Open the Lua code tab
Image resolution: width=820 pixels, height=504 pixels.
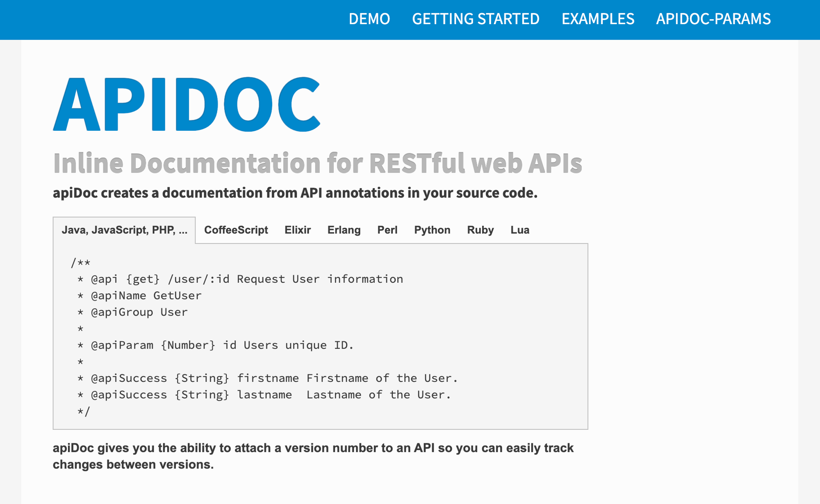(519, 230)
